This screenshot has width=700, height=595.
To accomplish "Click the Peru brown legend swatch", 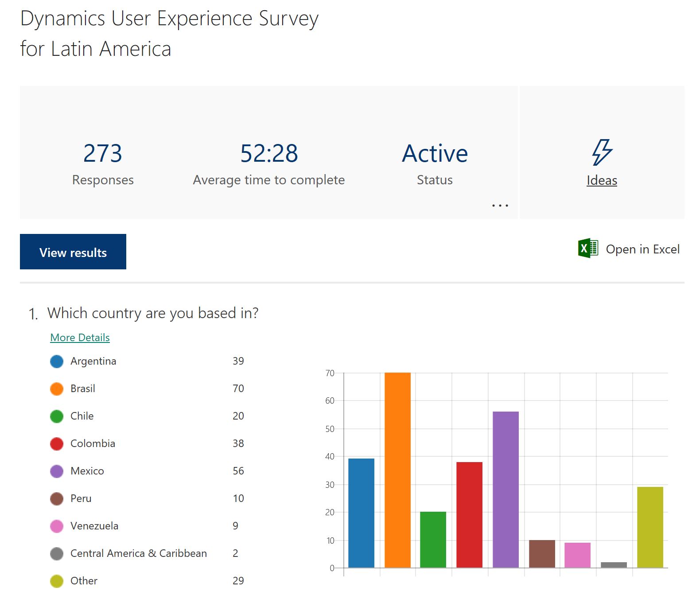I will [x=57, y=499].
